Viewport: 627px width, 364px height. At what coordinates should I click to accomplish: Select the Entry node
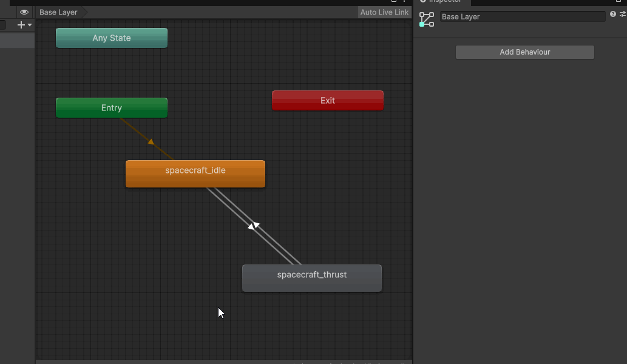tap(112, 108)
